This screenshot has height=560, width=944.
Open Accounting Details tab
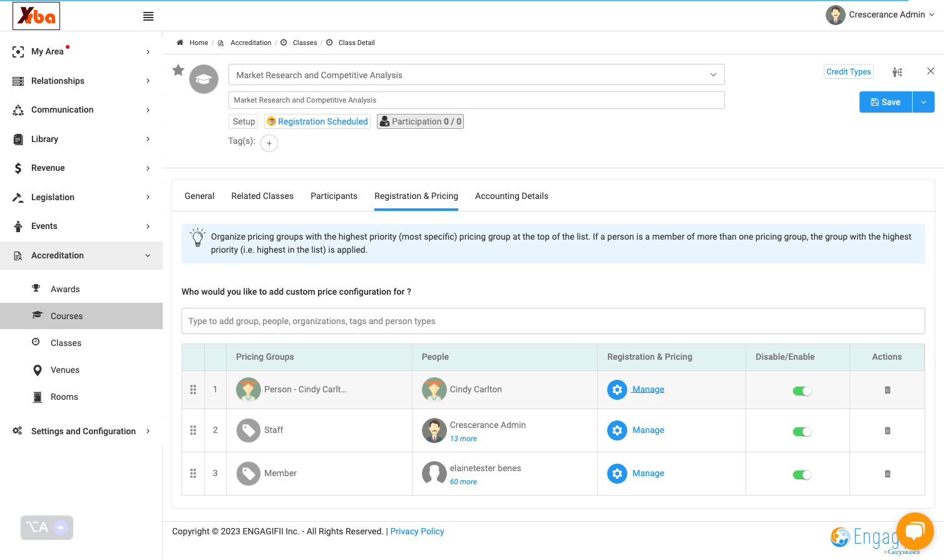[x=511, y=196]
